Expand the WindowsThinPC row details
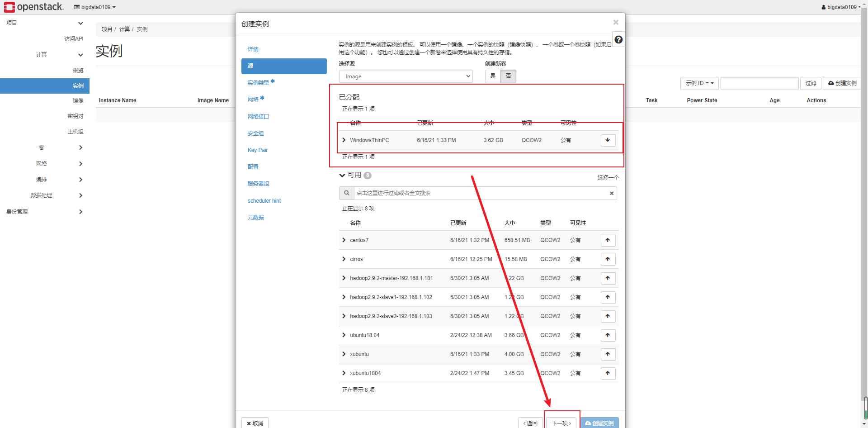The width and height of the screenshot is (868, 428). pos(344,140)
